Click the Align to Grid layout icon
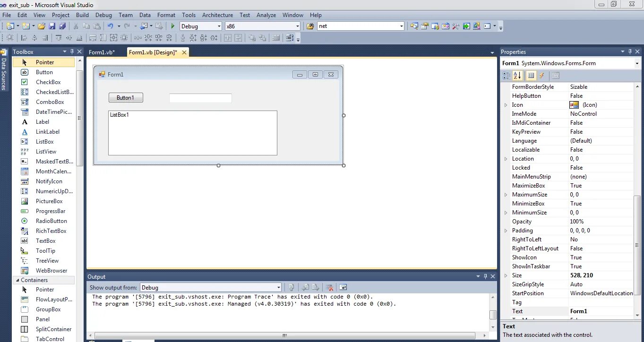 [x=9, y=38]
